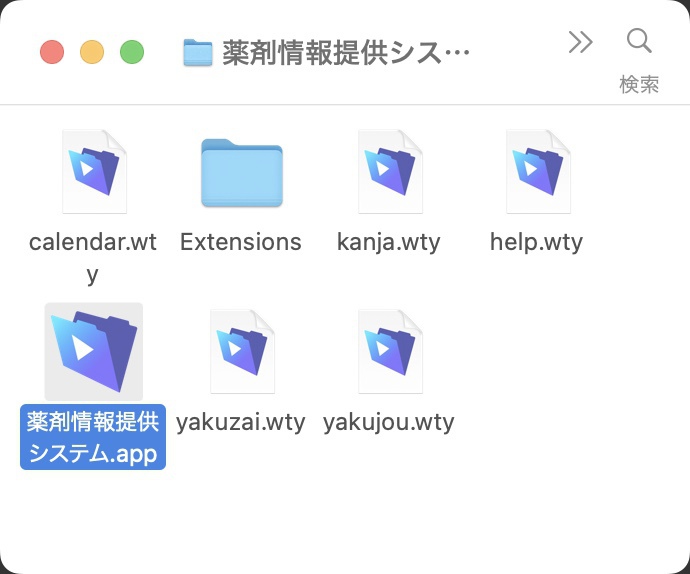
Task: Select the calendar.wty file icon
Action: tap(94, 172)
